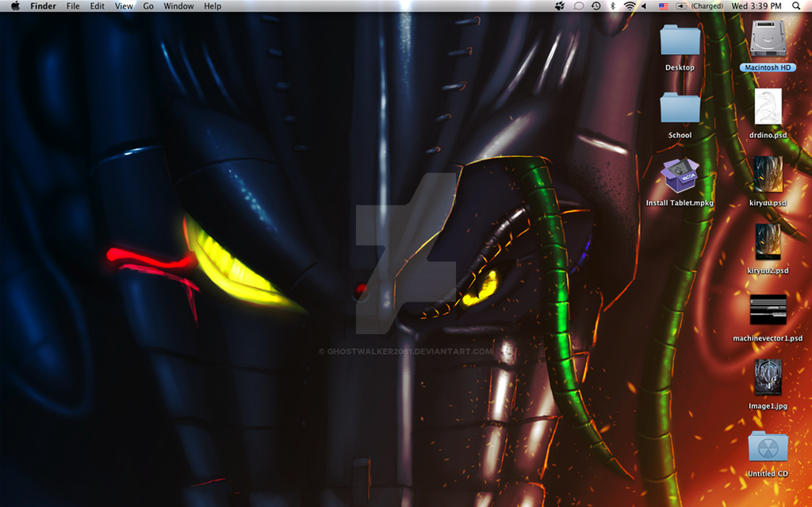812x507 pixels.
Task: Open the Edit menu
Action: [x=97, y=6]
